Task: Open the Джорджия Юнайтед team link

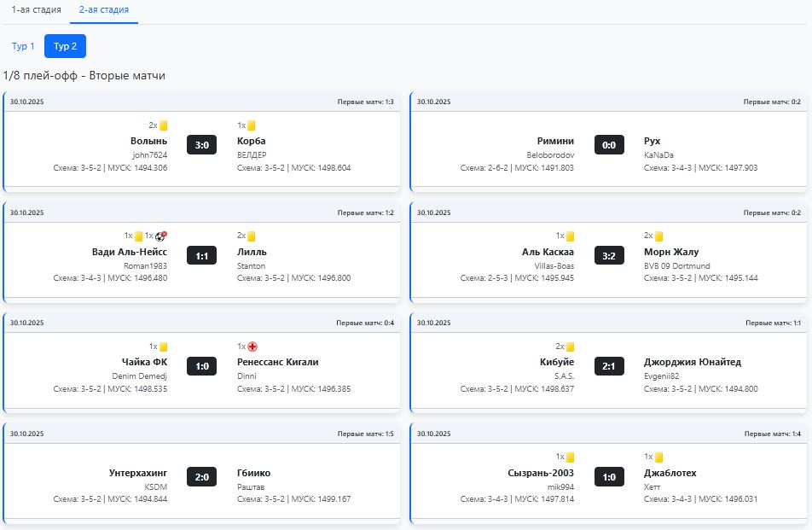Action: pos(693,362)
